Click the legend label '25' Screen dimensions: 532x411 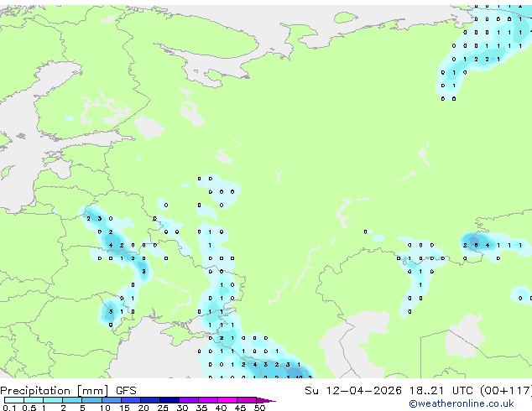click(163, 408)
